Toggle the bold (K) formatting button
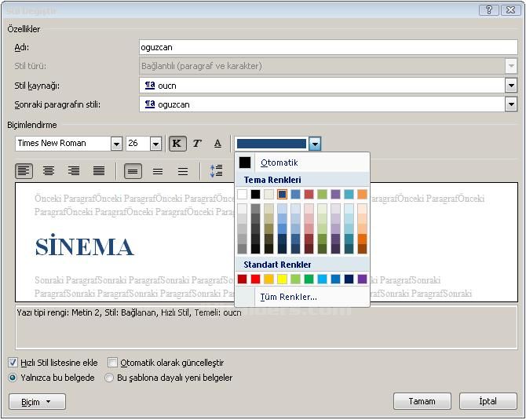Viewport: 526px width, 420px height. [177, 144]
